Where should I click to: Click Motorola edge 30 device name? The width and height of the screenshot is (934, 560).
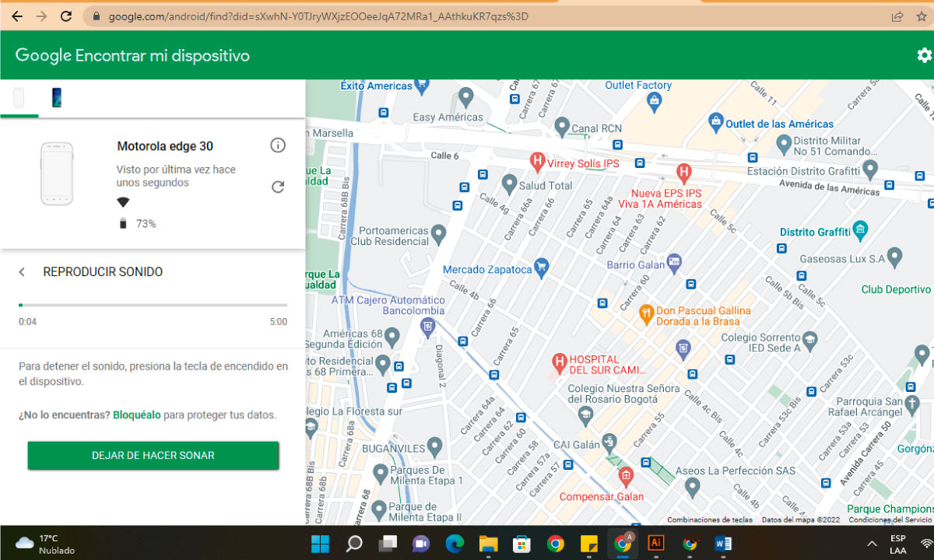165,146
